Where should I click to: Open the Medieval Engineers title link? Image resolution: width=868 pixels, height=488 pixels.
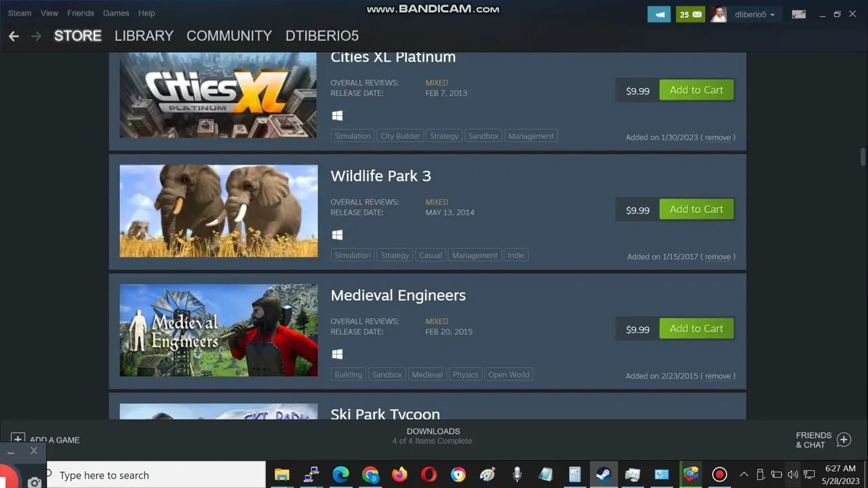(398, 296)
